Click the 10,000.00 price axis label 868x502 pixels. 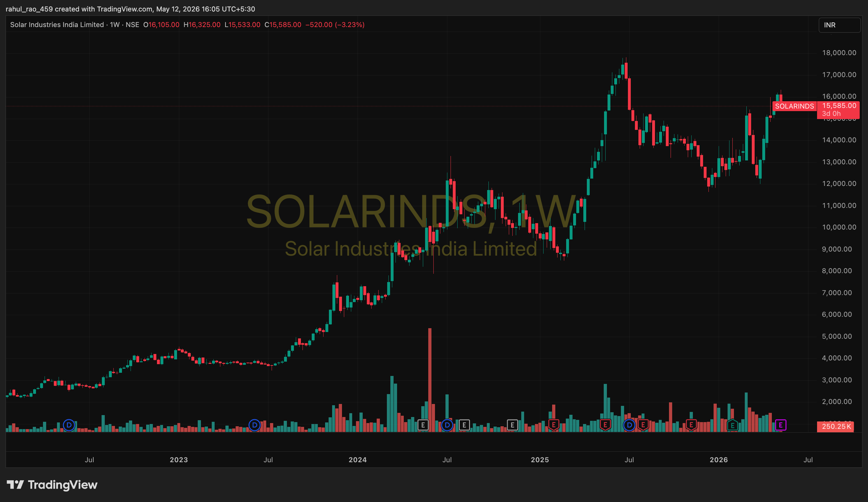(839, 227)
